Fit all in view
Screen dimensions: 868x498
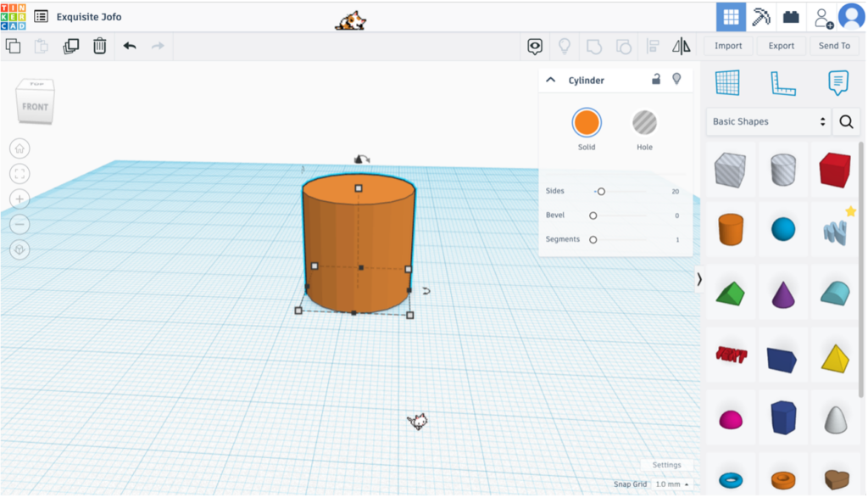pos(20,174)
